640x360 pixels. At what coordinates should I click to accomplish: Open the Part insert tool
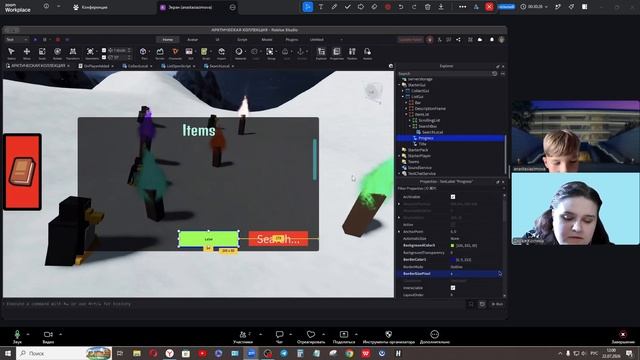143,53
